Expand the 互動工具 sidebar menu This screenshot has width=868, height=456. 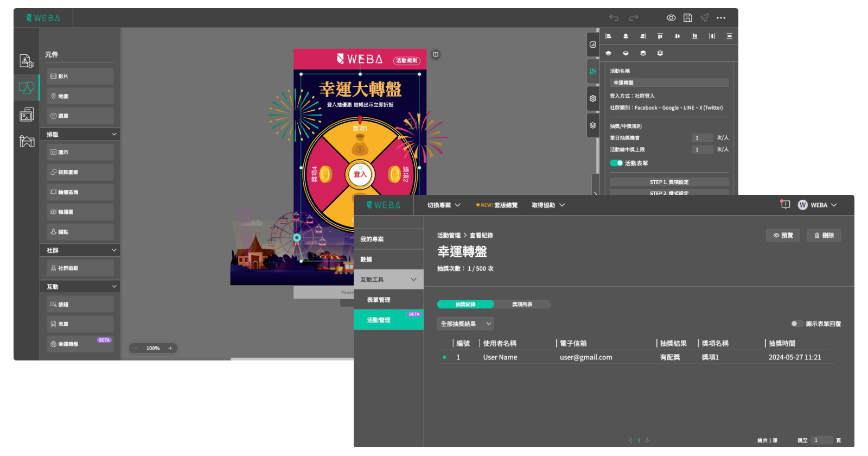click(388, 280)
